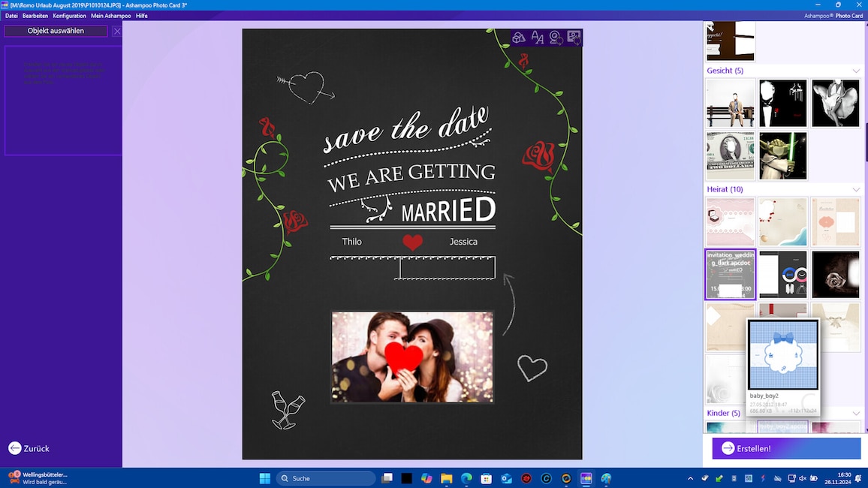Click the Erstellen! button
Image resolution: width=868 pixels, height=488 pixels.
[x=786, y=448]
